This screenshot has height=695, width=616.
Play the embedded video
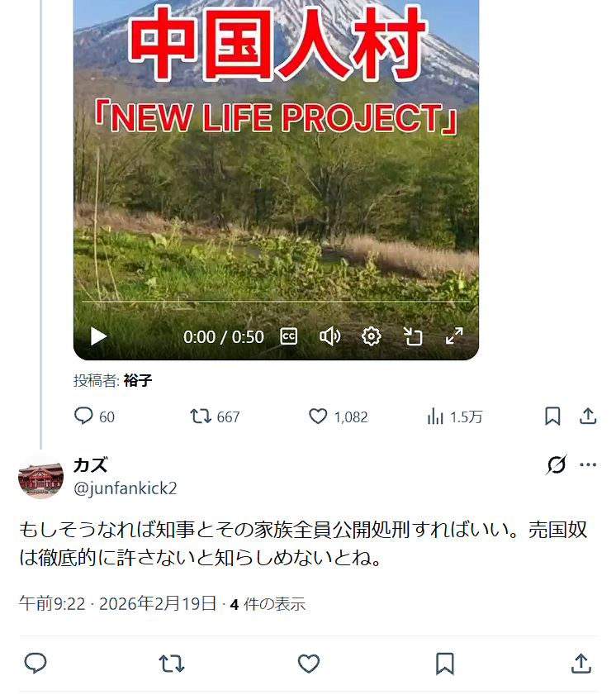(98, 336)
